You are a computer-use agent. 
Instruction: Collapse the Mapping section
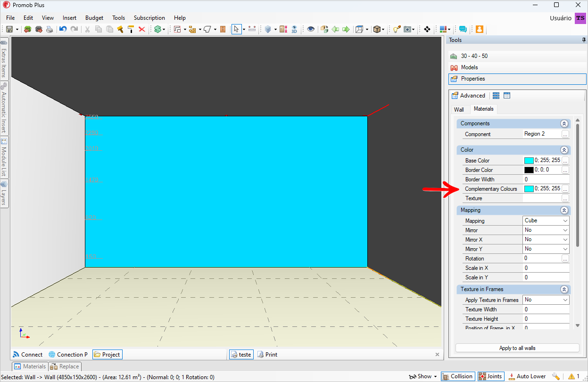click(564, 210)
